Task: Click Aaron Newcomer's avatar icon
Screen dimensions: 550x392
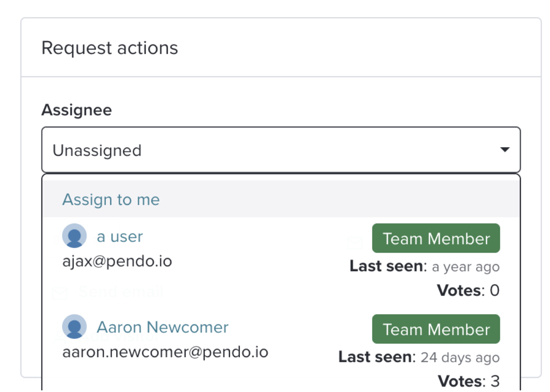Action: 74,327
